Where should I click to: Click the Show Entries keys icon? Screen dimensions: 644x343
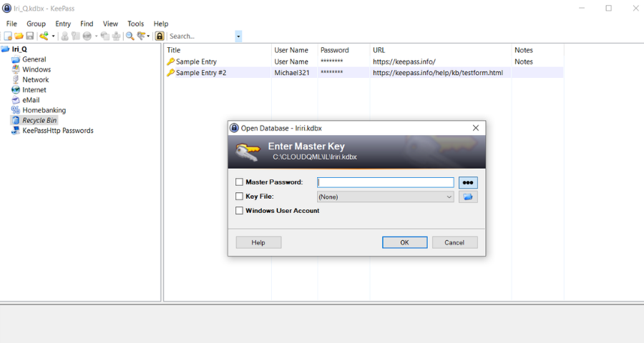coord(141,36)
